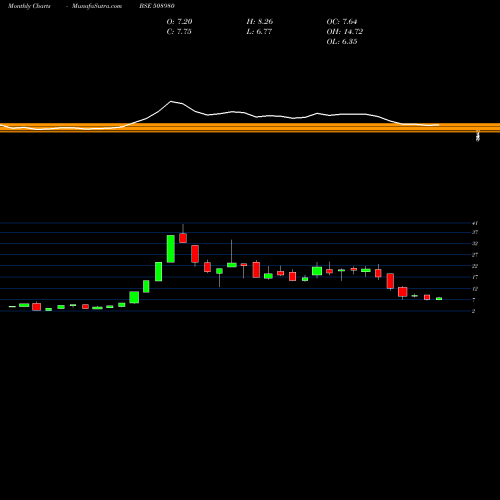Screen dimensions: 500x500
Task: Click the 12 price axis label
Action: tap(475, 289)
